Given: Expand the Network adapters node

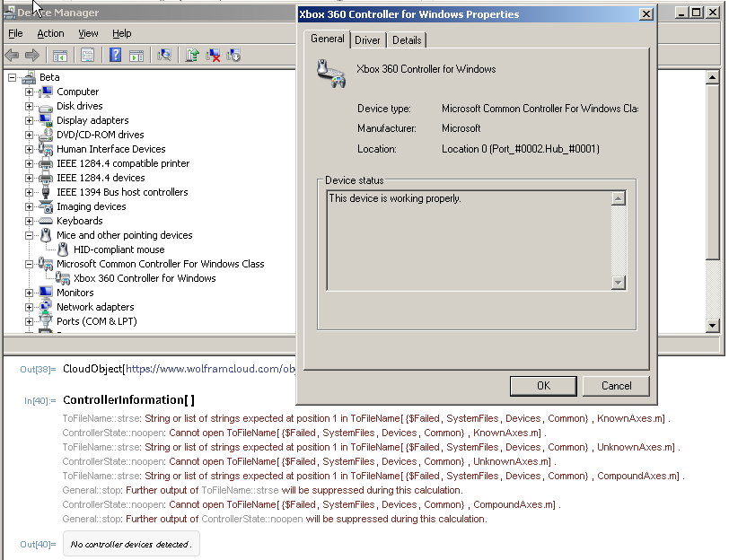Looking at the screenshot, I should [x=29, y=307].
